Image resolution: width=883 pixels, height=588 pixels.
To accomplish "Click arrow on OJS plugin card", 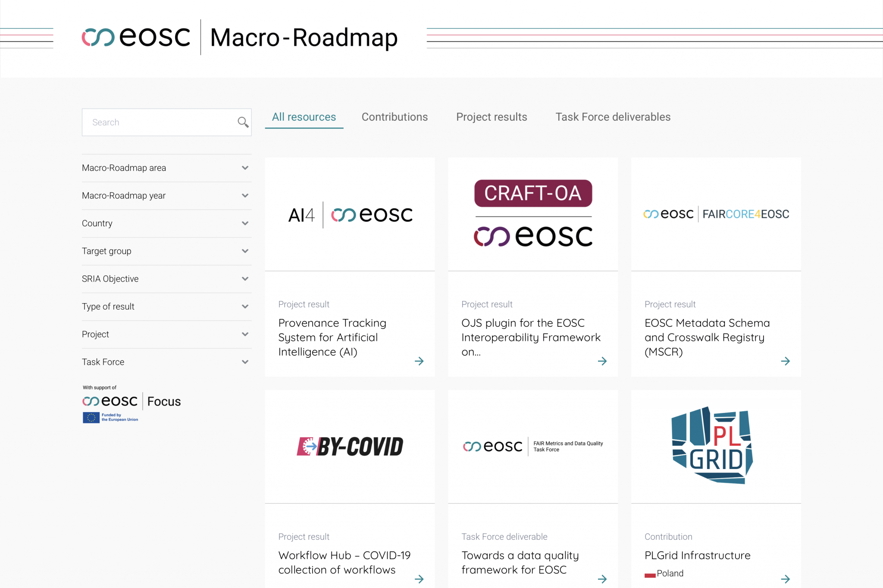I will tap(602, 361).
